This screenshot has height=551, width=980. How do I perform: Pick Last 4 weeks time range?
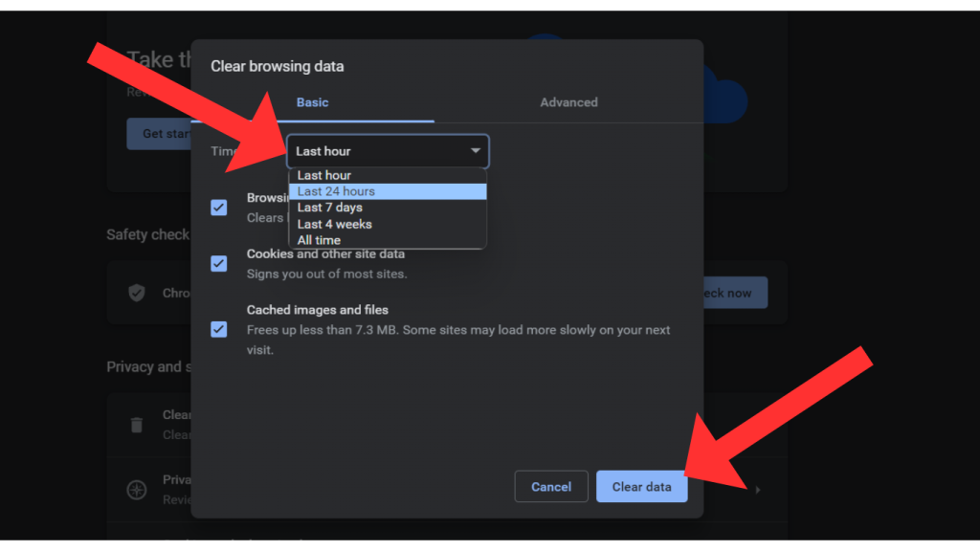coord(335,224)
